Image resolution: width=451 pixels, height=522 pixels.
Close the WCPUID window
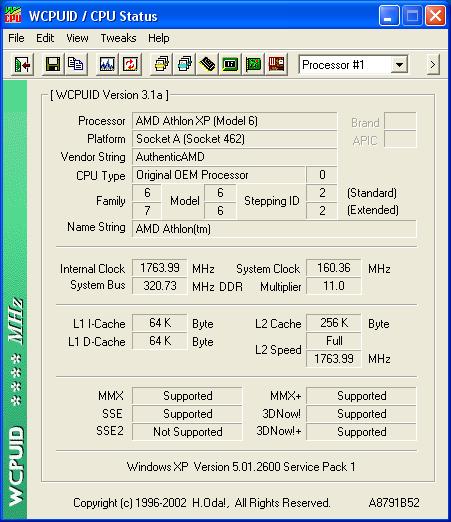[435, 16]
